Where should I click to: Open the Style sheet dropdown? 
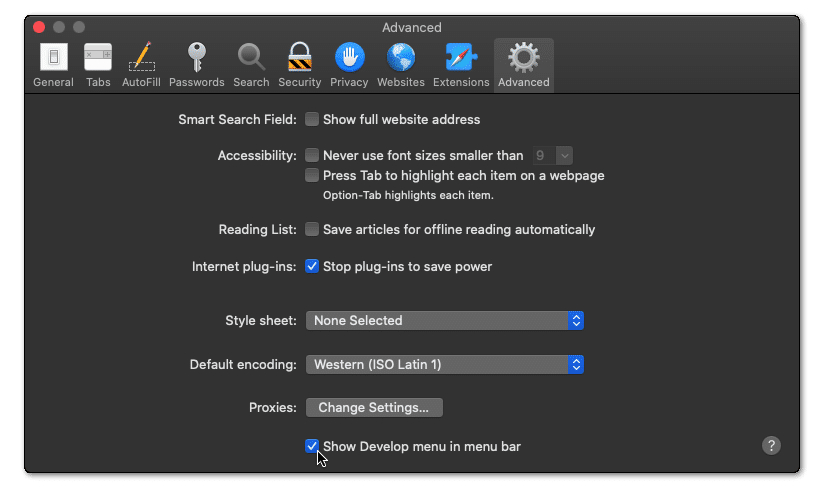[444, 321]
